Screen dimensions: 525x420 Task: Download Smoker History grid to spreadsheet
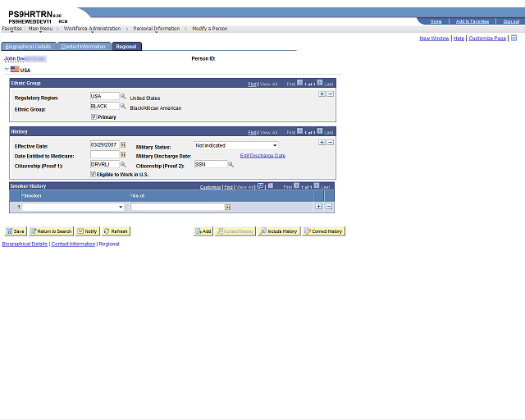pyautogui.click(x=271, y=186)
